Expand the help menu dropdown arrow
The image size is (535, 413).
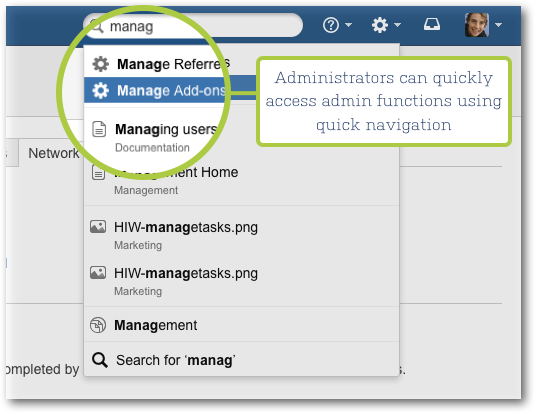pos(348,25)
